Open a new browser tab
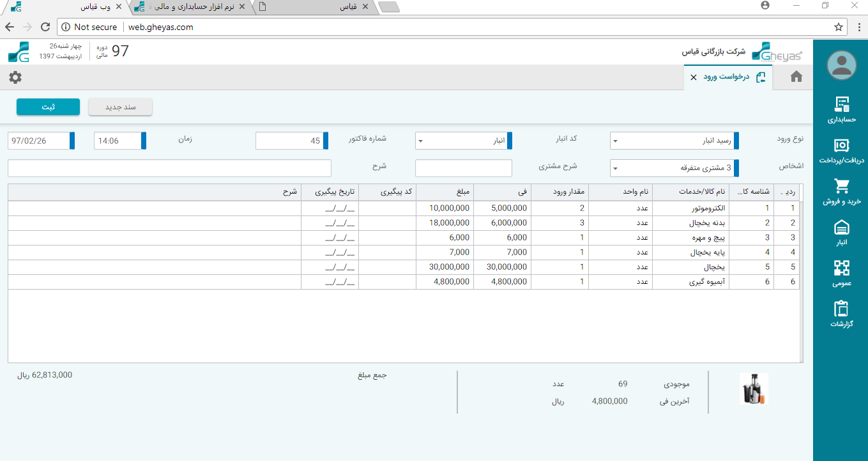Screen dimensions: 868x461 coord(389,7)
